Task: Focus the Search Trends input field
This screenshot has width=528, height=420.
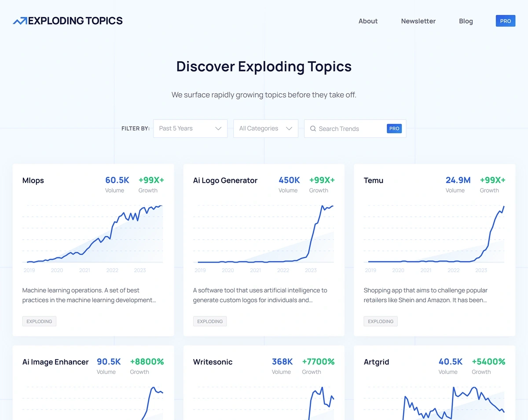Action: pos(355,128)
